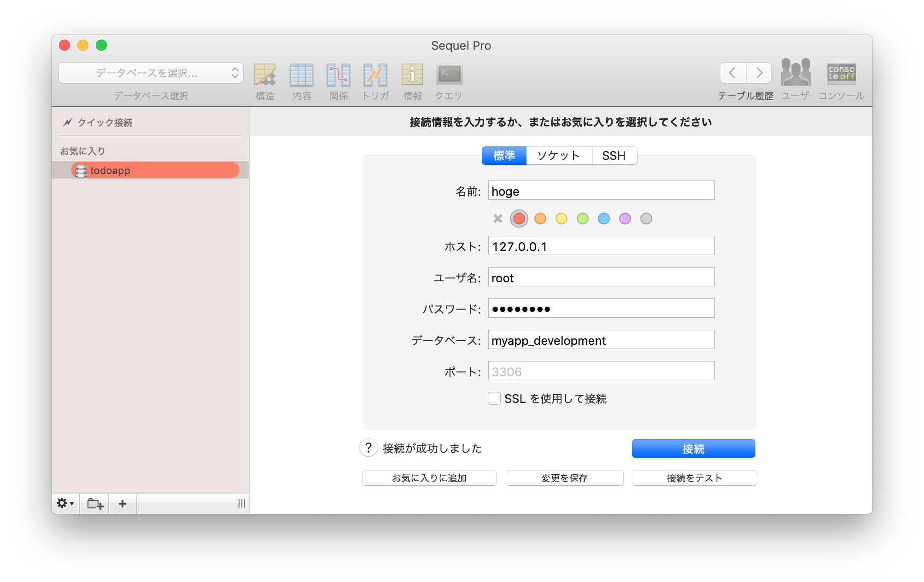
Task: Open the Relations (関係) view icon
Action: (x=339, y=75)
